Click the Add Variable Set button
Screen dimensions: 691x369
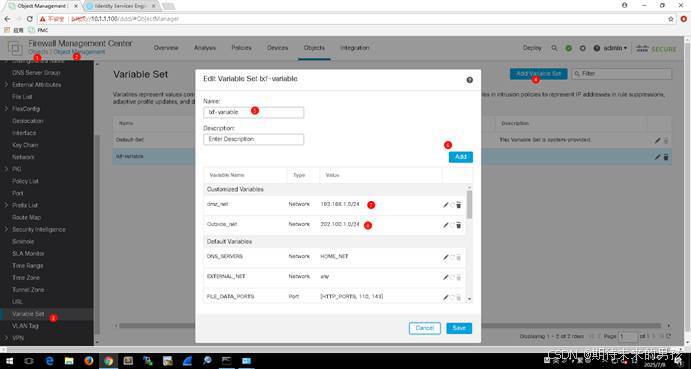click(539, 74)
